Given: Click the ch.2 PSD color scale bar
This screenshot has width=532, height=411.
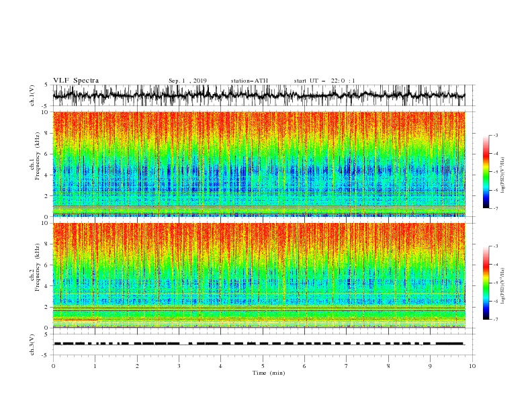Looking at the screenshot, I should (x=486, y=283).
